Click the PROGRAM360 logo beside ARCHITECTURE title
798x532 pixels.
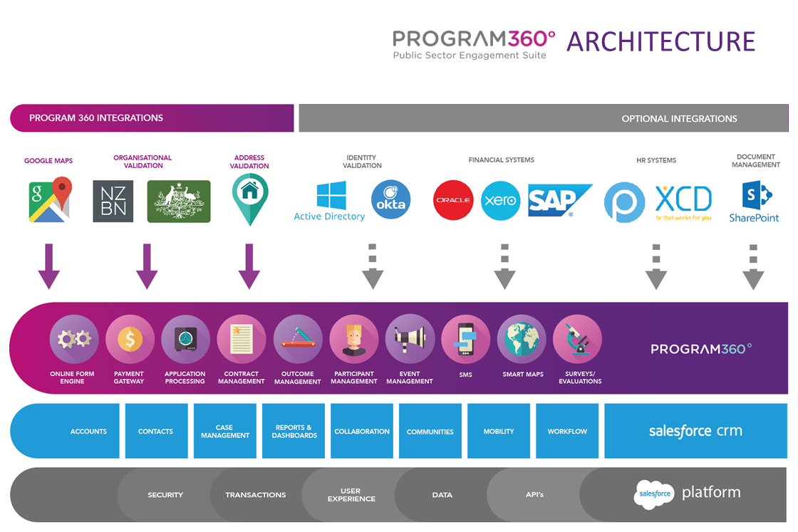[x=473, y=43]
